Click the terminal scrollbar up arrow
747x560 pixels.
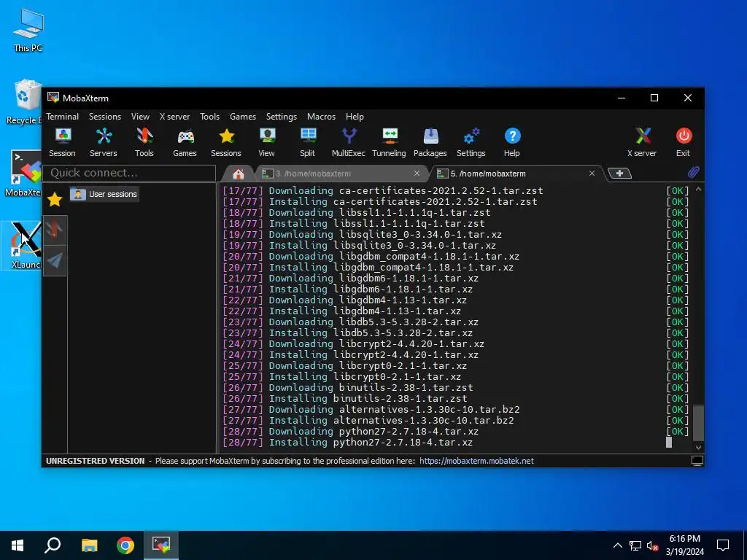(x=698, y=190)
